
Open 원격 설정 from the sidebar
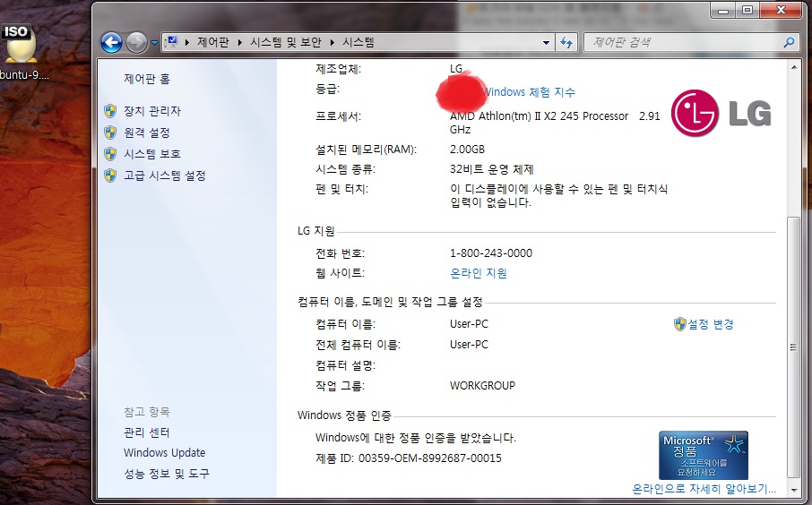pos(146,133)
